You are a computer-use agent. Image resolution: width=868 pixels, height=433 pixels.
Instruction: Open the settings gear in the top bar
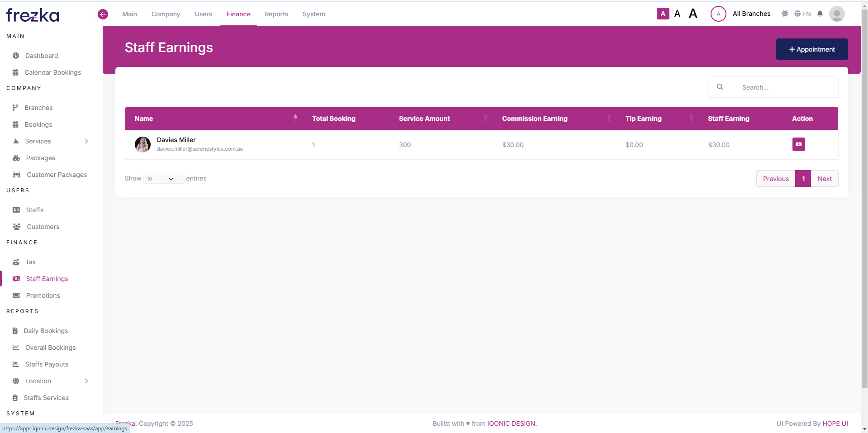point(785,14)
